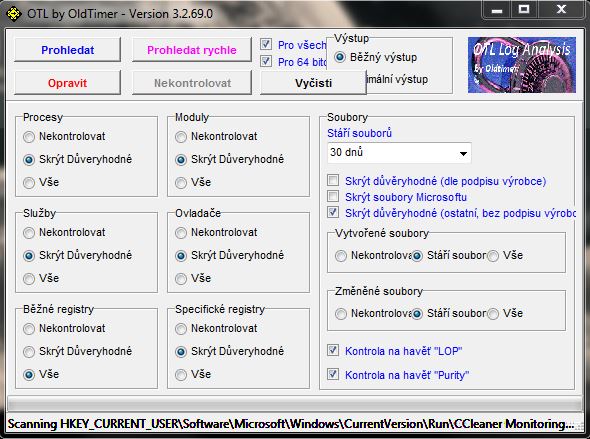Select Nekontrolovat under Ovladače

[181, 233]
